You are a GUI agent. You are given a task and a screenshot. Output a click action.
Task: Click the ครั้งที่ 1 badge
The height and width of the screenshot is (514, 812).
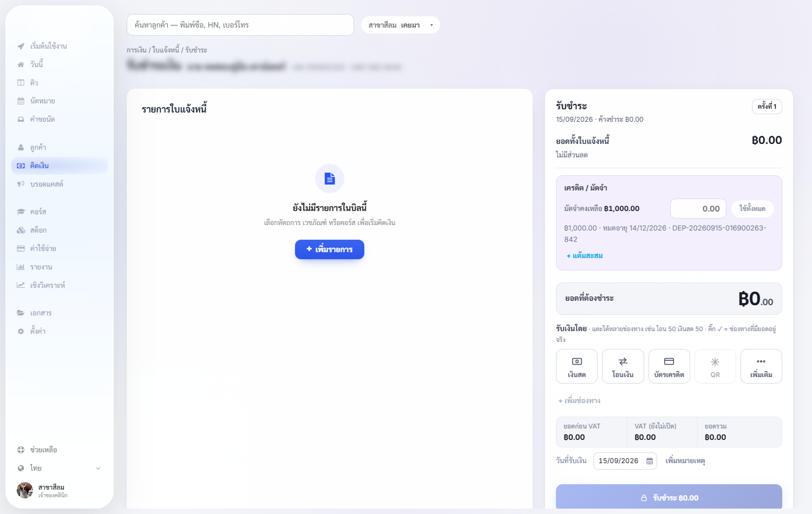767,107
